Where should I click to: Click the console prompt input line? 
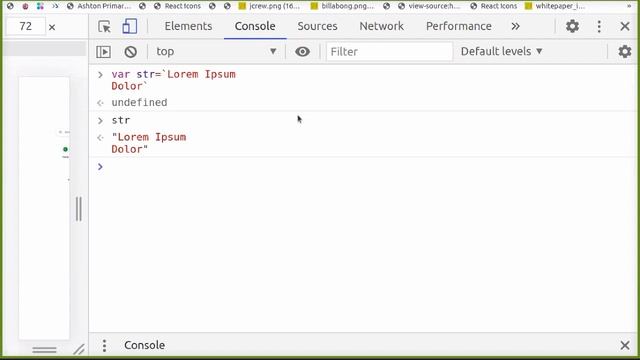(x=363, y=167)
